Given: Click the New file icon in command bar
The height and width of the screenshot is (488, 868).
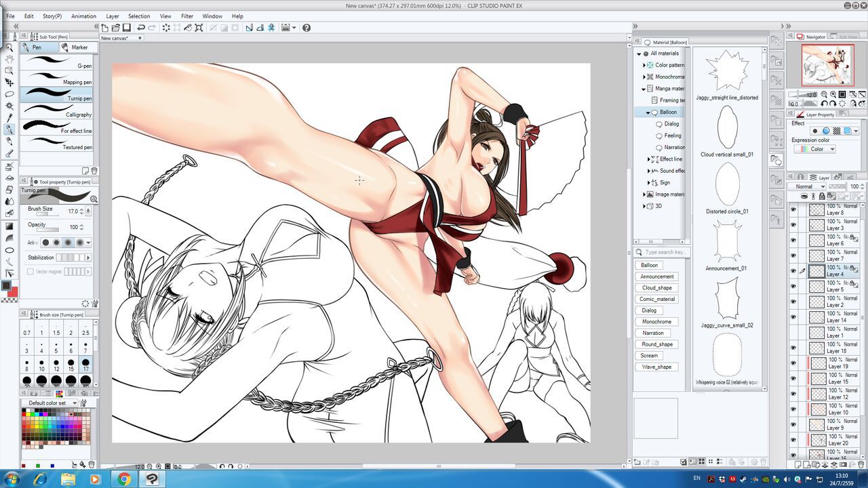Looking at the screenshot, I should coord(105,28).
